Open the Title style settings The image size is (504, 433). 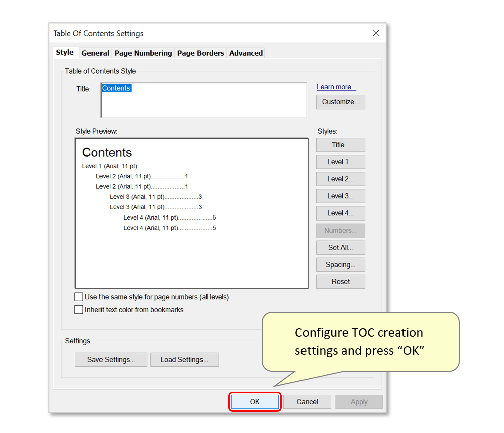coord(340,145)
